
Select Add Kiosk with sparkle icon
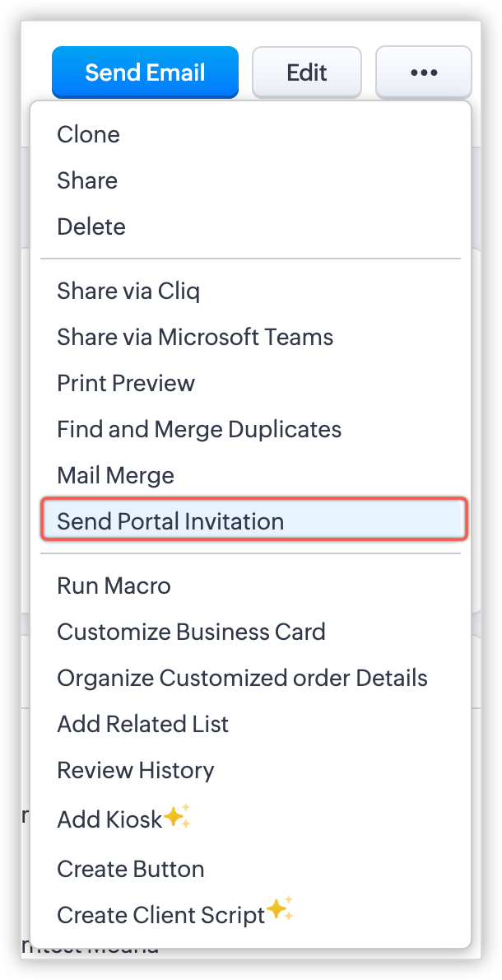(109, 819)
